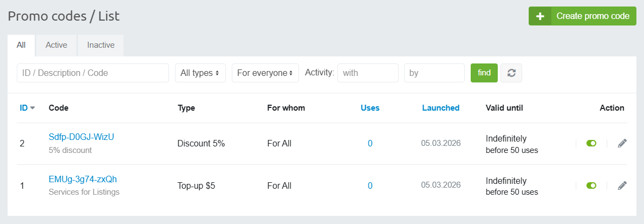Edit promo code EMUg-3g74-zxQh with pencil icon
The height and width of the screenshot is (224, 644).
click(x=622, y=185)
